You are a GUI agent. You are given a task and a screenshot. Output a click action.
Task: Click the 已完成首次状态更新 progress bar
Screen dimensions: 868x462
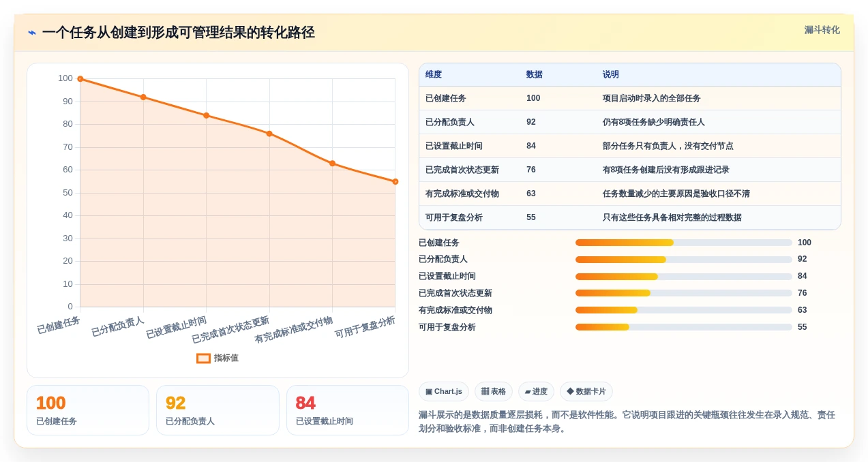click(x=684, y=293)
